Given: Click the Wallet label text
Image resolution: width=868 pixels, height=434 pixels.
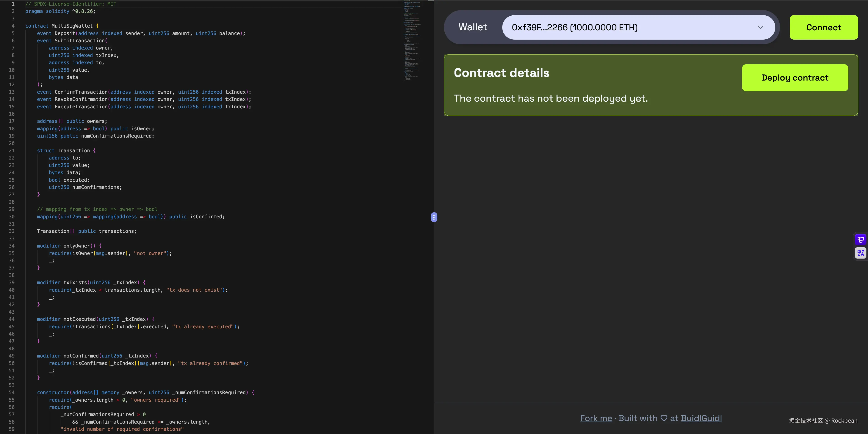Looking at the screenshot, I should pos(473,27).
